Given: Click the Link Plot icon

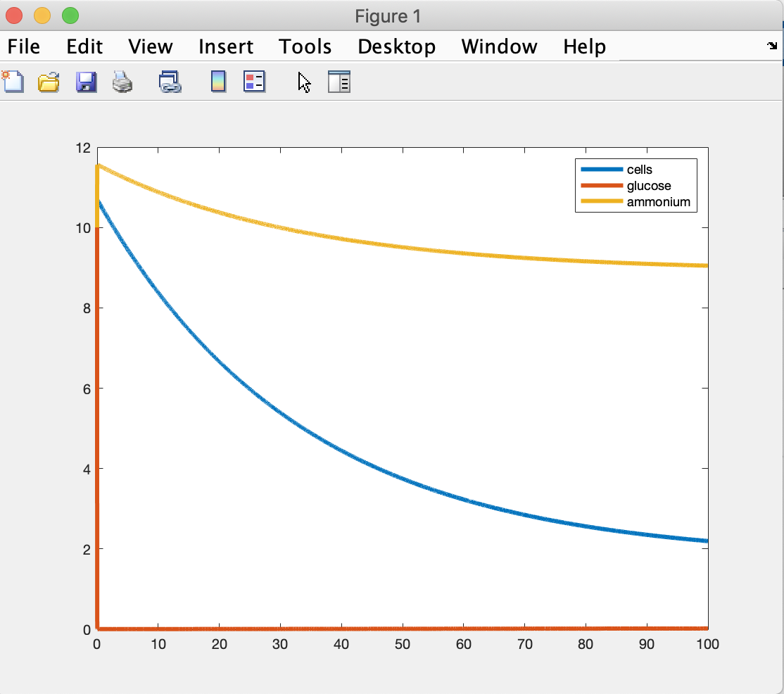Looking at the screenshot, I should (x=170, y=82).
